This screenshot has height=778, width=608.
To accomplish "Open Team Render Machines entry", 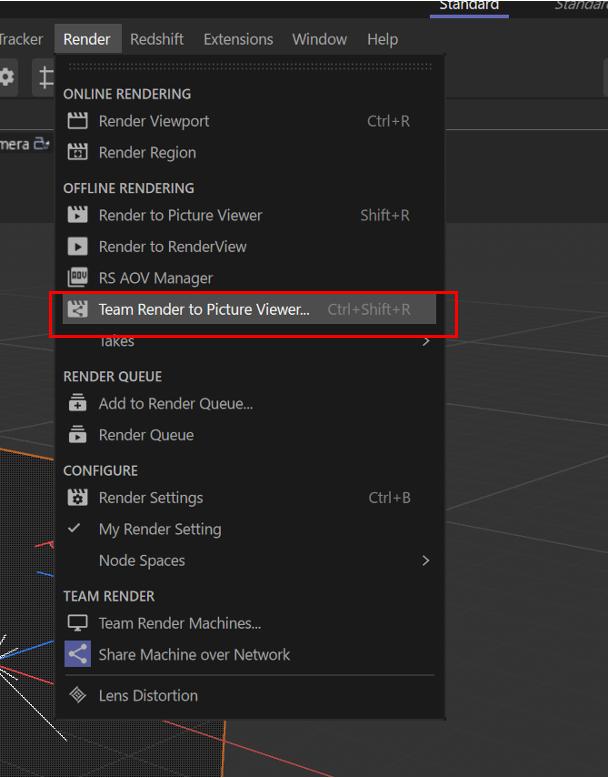I will pos(249,623).
